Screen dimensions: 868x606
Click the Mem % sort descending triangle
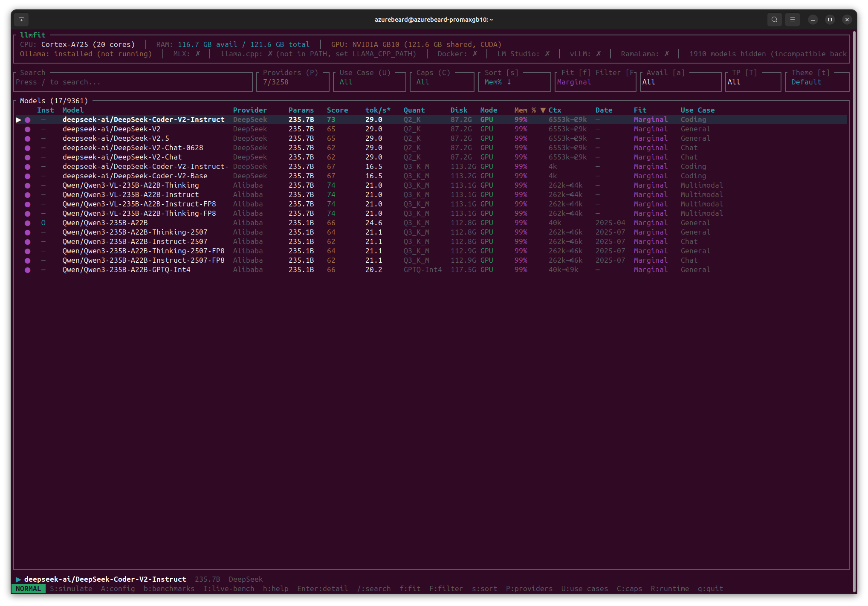pos(543,110)
